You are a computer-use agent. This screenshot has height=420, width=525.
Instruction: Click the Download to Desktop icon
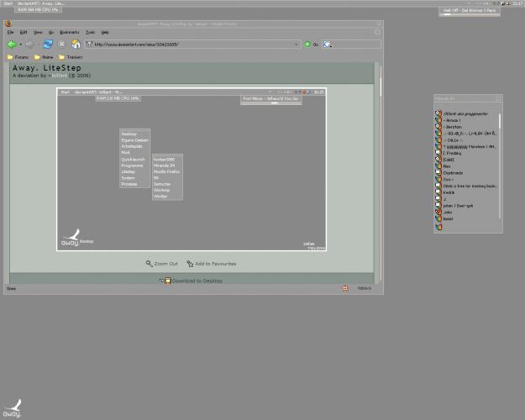[164, 281]
